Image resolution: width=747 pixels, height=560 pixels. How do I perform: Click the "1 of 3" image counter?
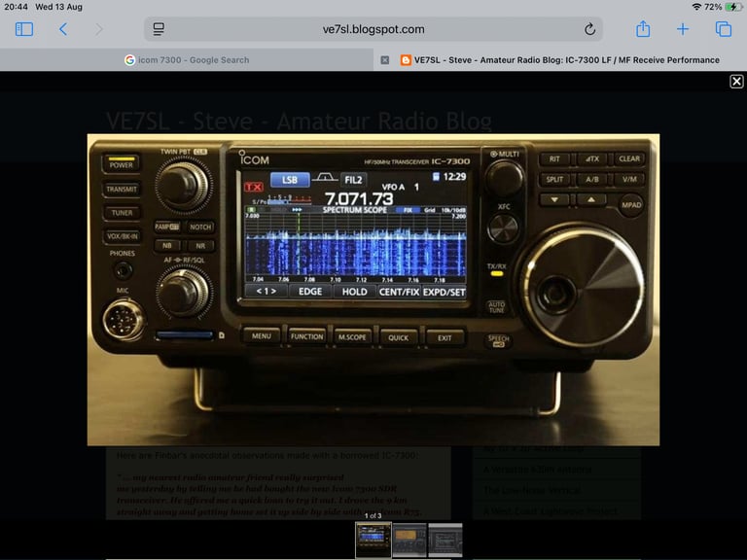(x=373, y=515)
